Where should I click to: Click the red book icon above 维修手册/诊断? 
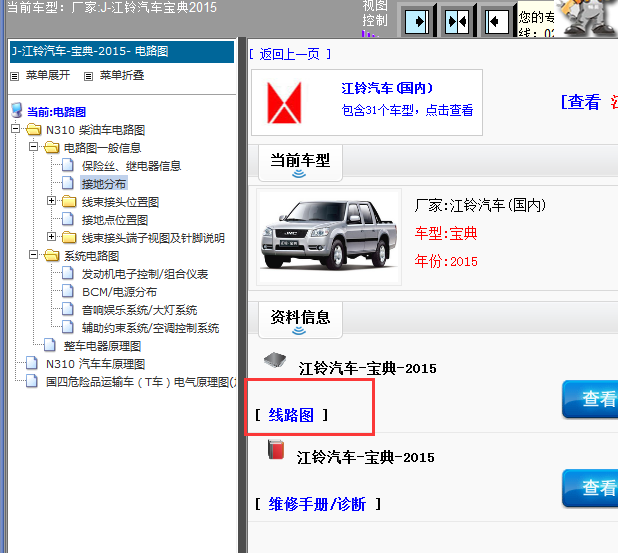[276, 449]
